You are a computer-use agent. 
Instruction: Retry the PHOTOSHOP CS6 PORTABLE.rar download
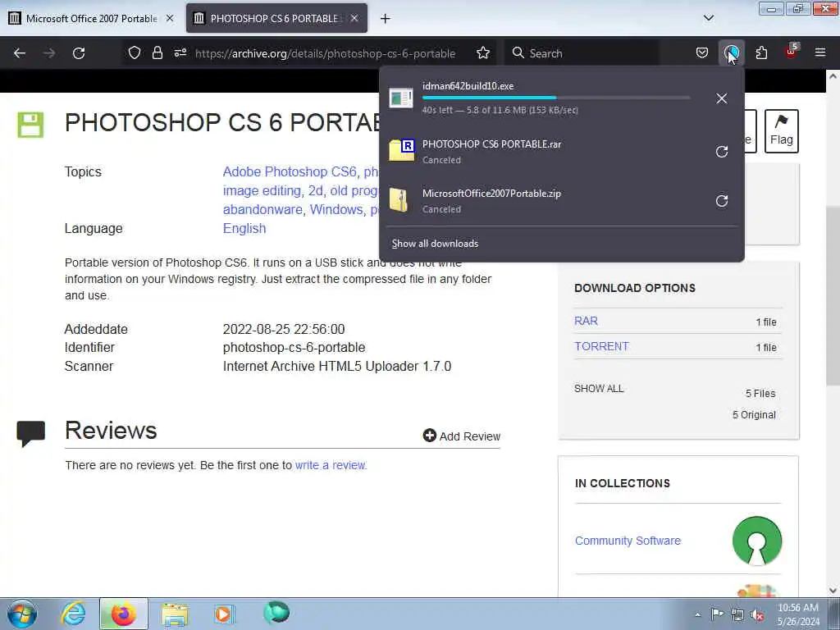coord(722,152)
